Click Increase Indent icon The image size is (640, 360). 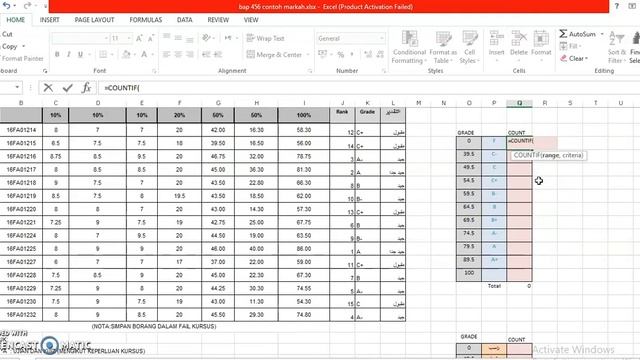pos(218,54)
